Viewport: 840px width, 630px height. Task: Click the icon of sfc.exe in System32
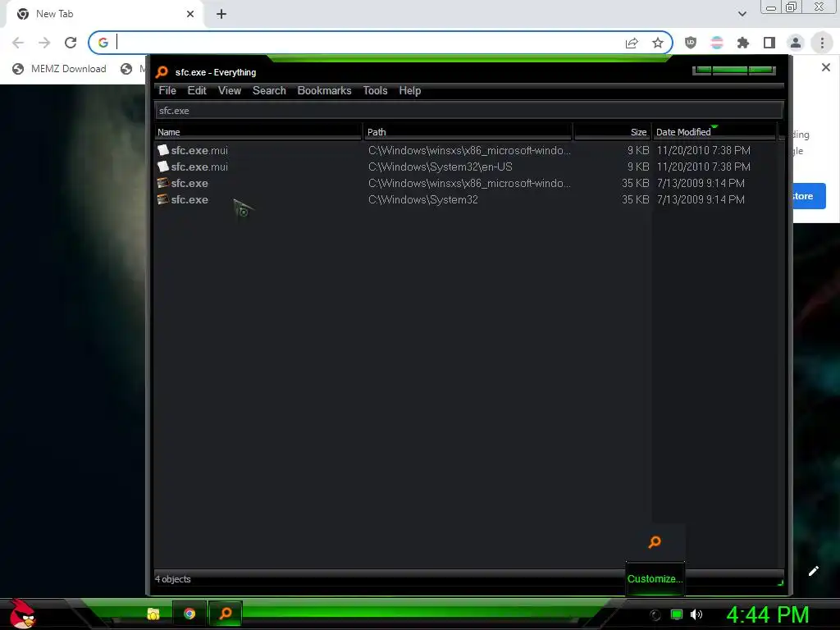163,199
